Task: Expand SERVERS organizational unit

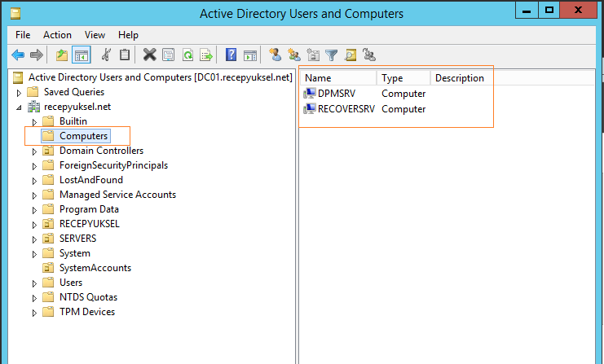Action: coord(34,239)
